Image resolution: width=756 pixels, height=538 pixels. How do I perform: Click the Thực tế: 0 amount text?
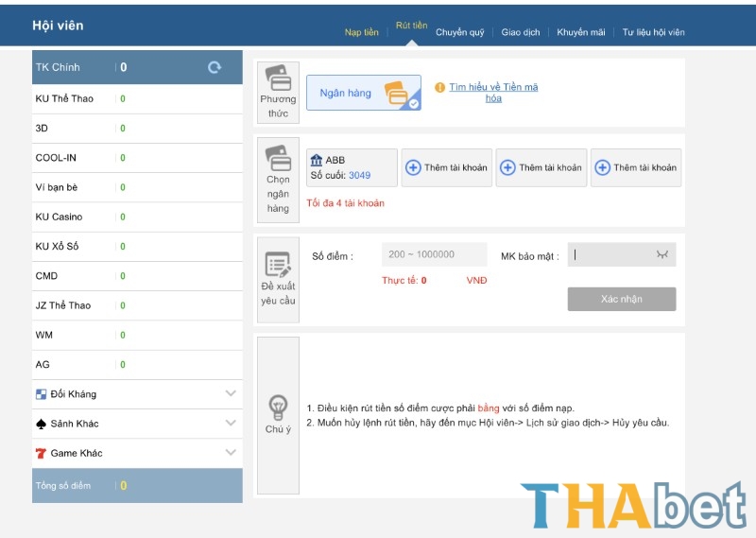tap(404, 280)
